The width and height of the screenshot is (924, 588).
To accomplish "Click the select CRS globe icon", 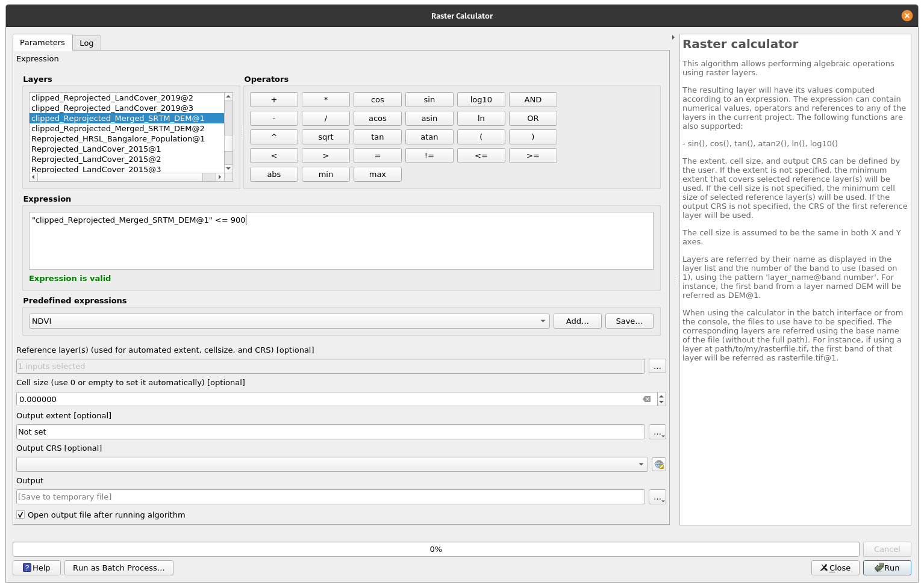I will pyautogui.click(x=659, y=465).
